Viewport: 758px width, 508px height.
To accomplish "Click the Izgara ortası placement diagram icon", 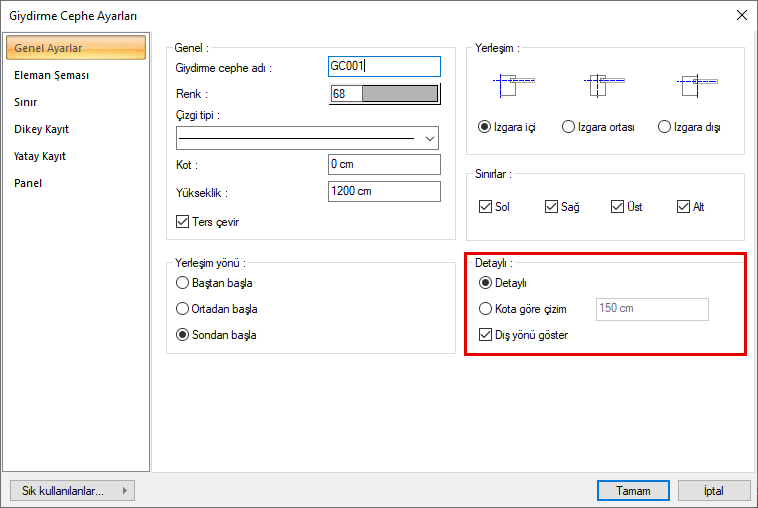I will 598,84.
